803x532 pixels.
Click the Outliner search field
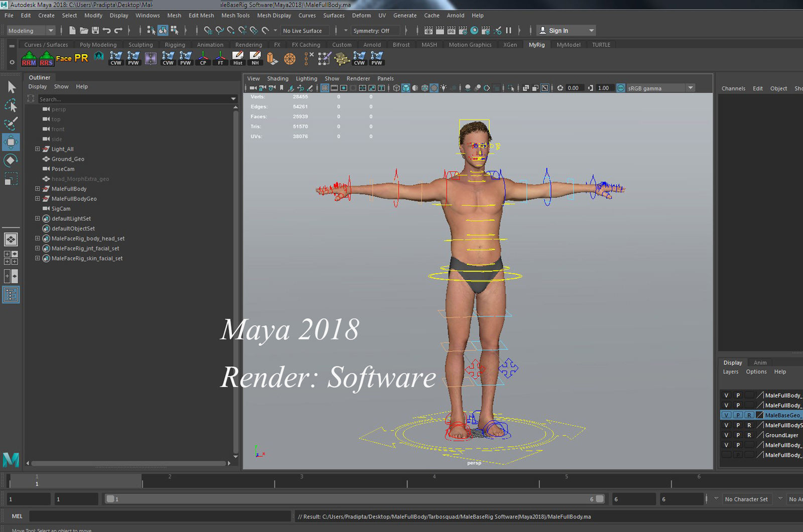pos(133,99)
